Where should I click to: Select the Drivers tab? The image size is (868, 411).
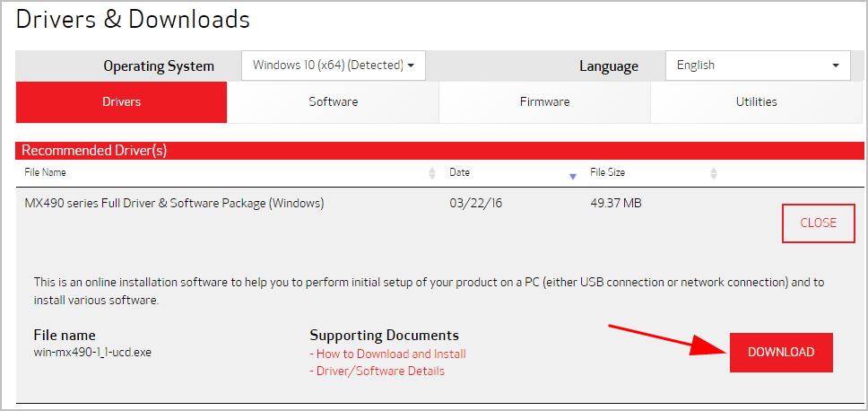(x=122, y=102)
